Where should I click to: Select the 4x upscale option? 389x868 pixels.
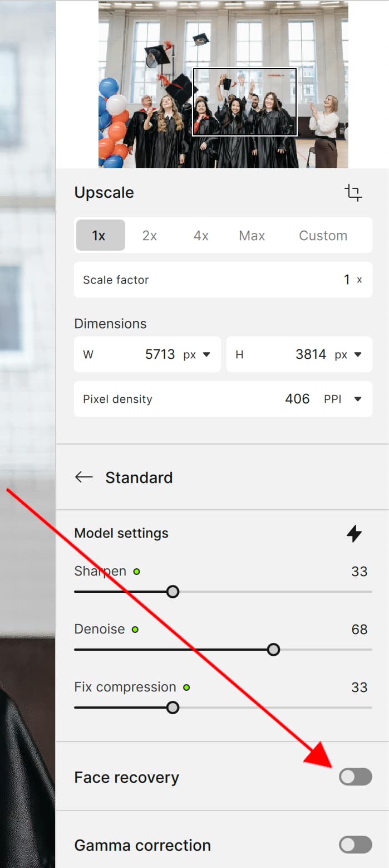(x=201, y=236)
